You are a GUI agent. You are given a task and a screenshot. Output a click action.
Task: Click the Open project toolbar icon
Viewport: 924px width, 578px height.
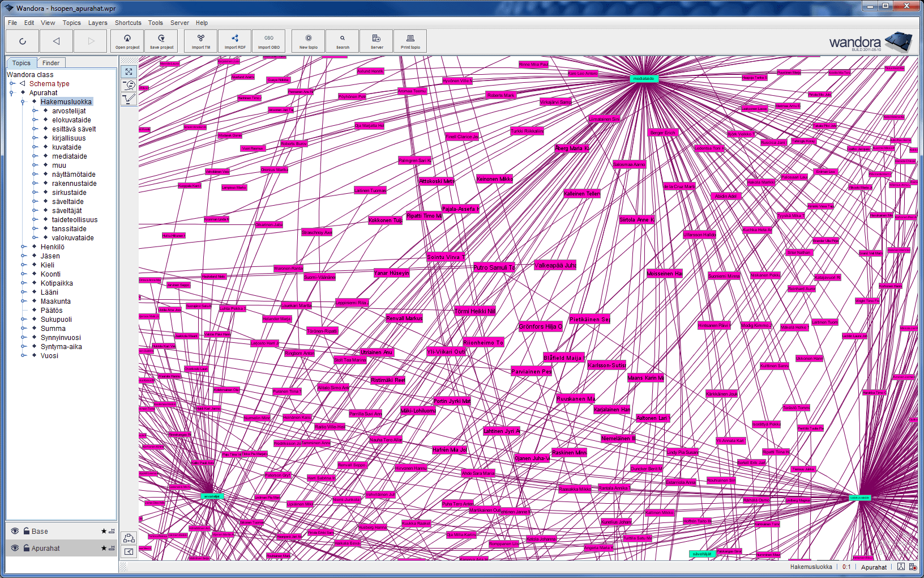127,41
